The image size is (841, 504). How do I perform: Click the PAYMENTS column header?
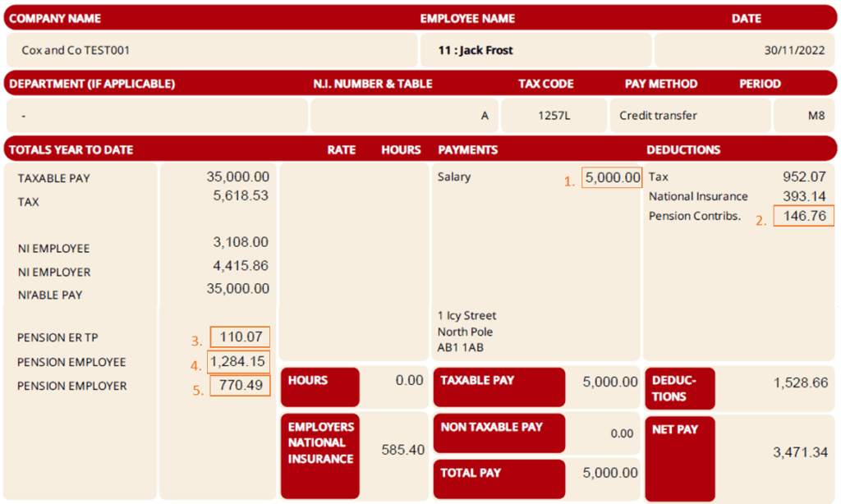[x=467, y=150]
